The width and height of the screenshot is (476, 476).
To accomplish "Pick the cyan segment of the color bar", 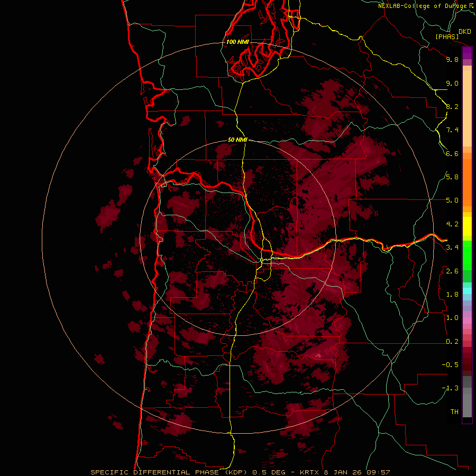I will [x=467, y=291].
